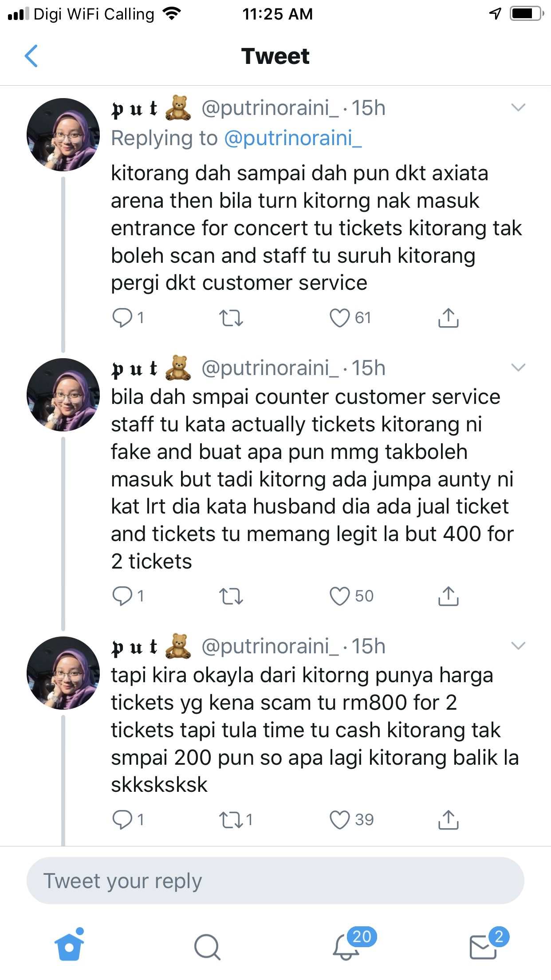Open the @putrinoraini_ Replying to link
Image resolution: width=551 pixels, height=980 pixels.
pos(293,138)
